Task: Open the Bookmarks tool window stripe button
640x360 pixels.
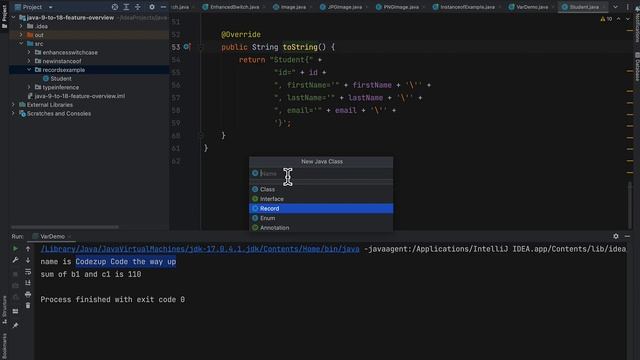Action: (x=4, y=346)
